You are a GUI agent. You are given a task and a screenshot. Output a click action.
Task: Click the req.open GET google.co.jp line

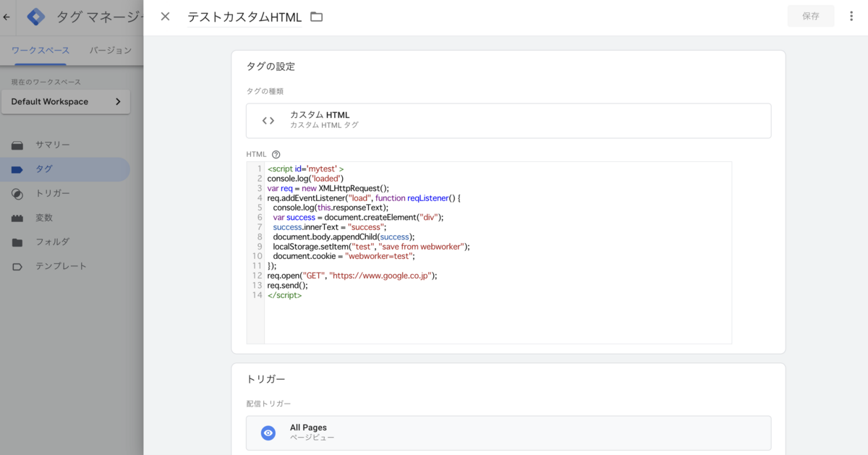pyautogui.click(x=352, y=275)
